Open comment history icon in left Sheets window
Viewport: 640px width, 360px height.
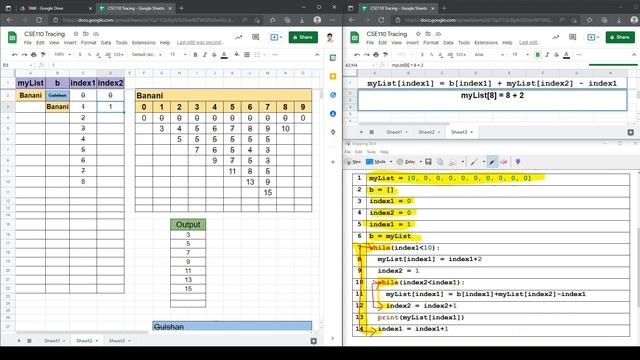pos(256,37)
